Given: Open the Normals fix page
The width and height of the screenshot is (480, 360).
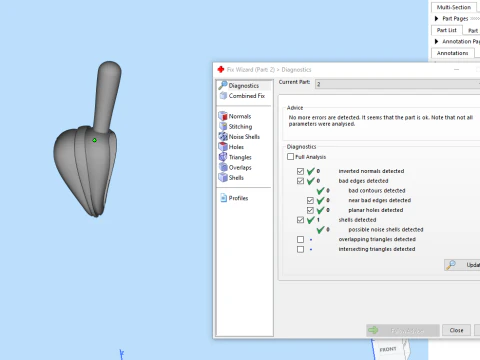Looking at the screenshot, I should 235,116.
